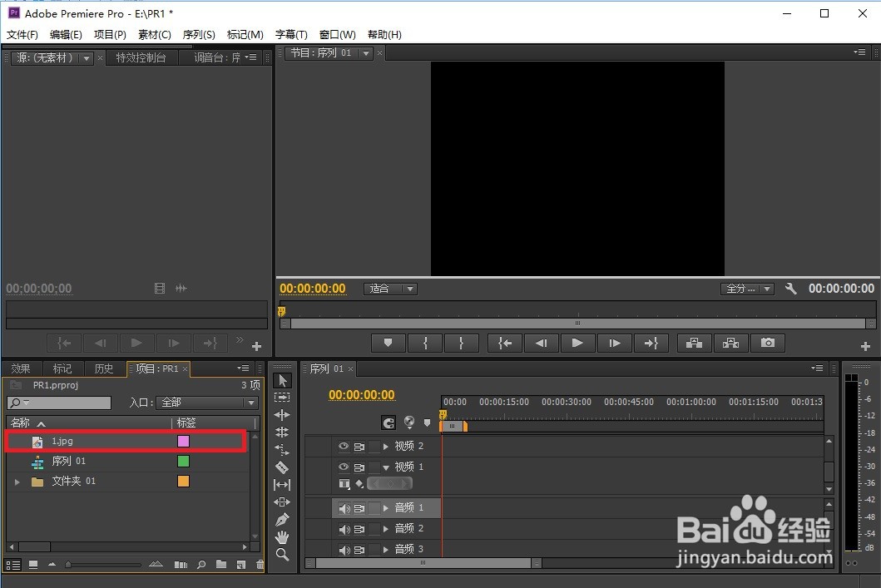Switch to the 特效控制台 tab

(x=141, y=57)
